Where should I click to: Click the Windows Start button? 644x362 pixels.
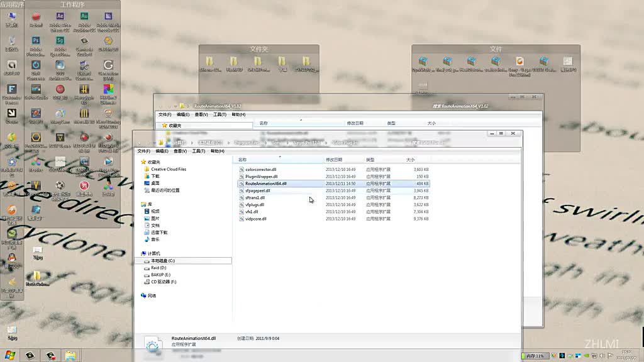(x=9, y=356)
